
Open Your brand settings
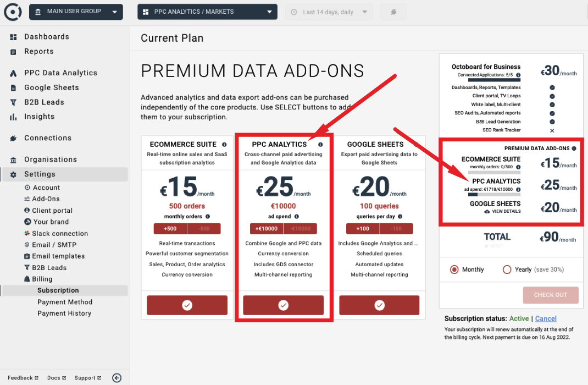[x=51, y=222]
